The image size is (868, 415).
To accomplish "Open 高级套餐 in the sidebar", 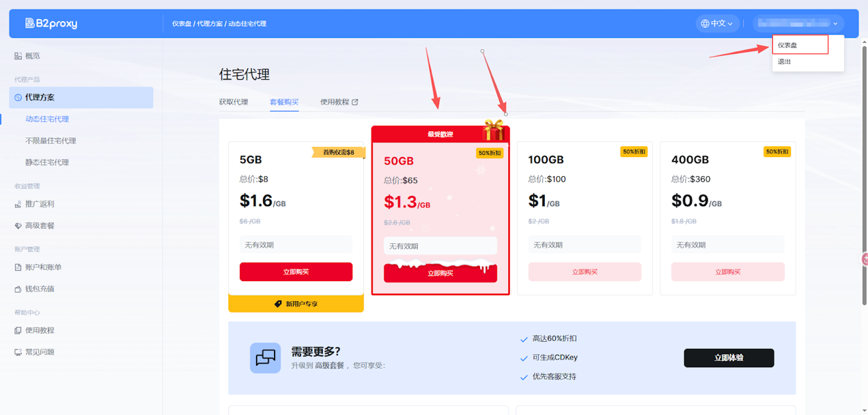I will (x=39, y=226).
